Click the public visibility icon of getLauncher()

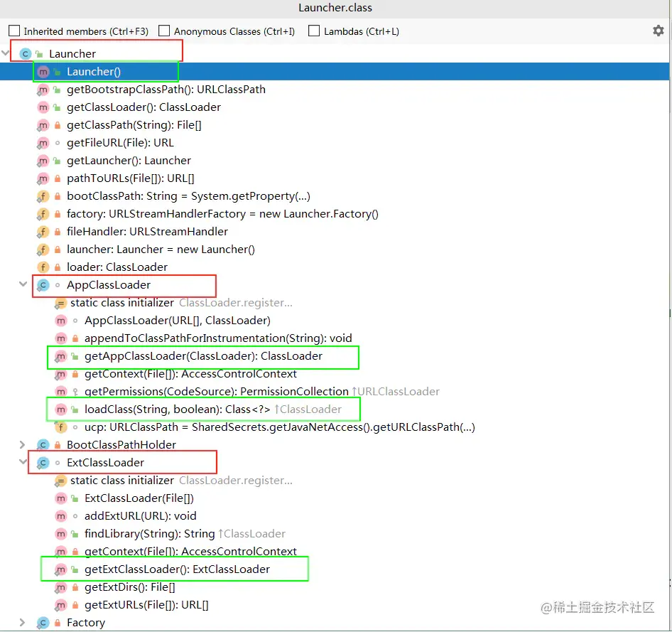pos(57,161)
